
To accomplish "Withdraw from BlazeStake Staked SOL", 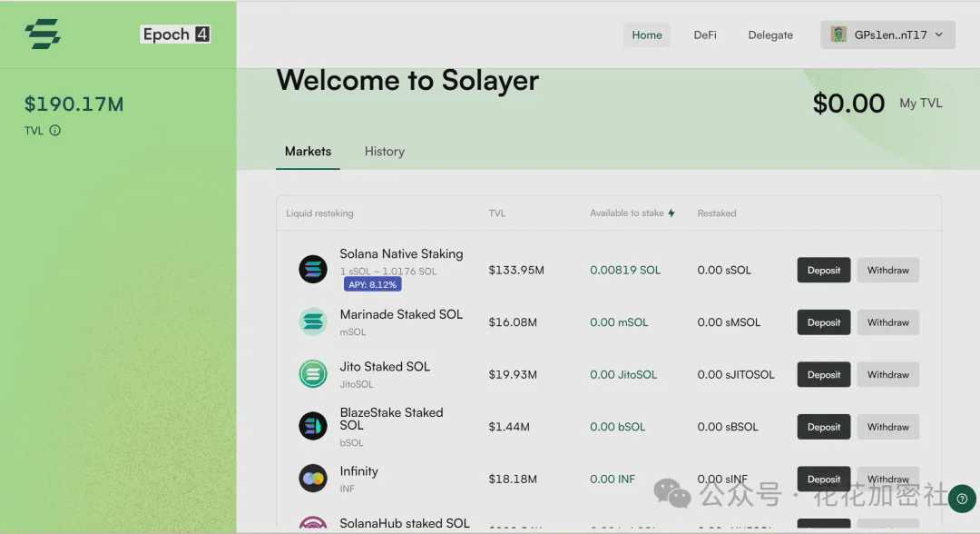I will [888, 427].
